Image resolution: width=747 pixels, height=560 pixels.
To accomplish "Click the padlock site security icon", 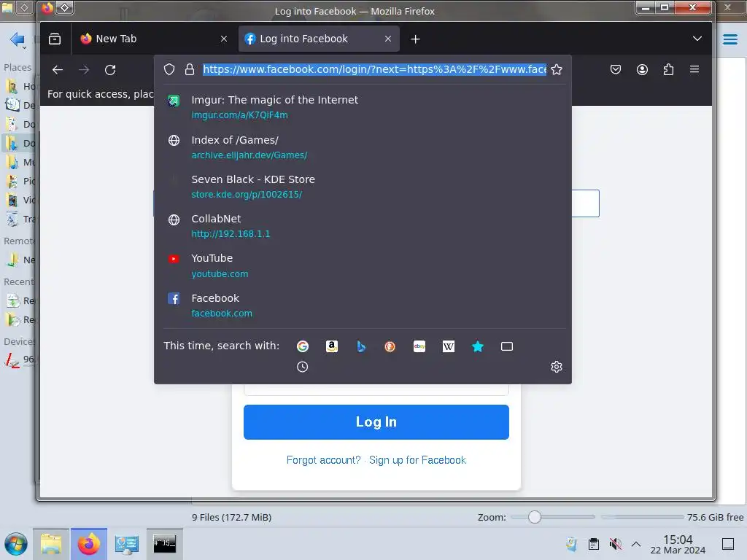I will click(x=190, y=69).
